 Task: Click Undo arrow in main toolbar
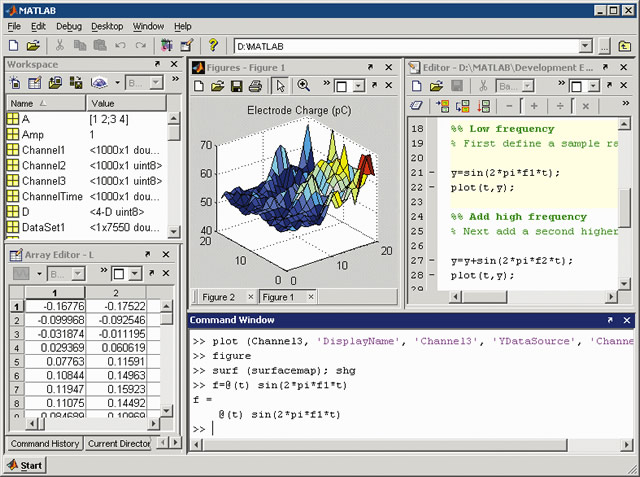point(120,45)
